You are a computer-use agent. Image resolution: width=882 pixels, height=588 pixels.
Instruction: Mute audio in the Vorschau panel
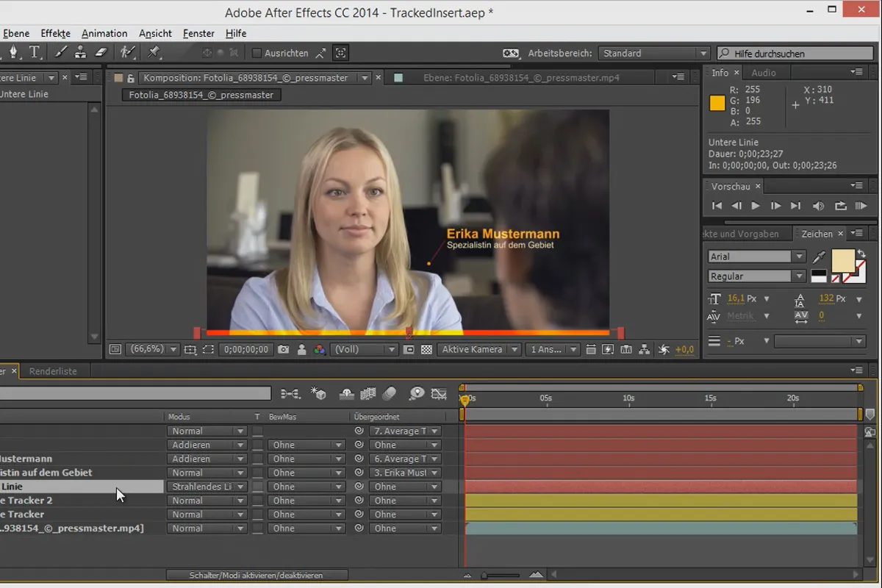click(x=818, y=207)
